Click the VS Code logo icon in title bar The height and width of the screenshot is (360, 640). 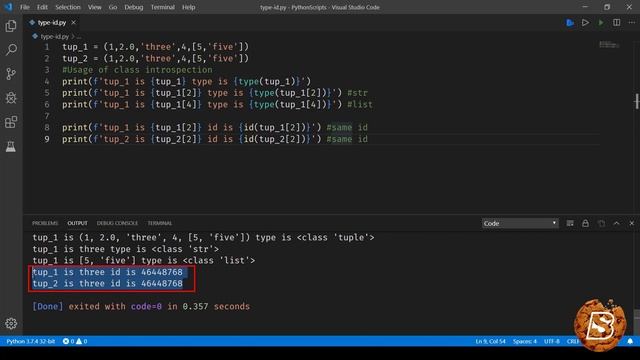8,7
